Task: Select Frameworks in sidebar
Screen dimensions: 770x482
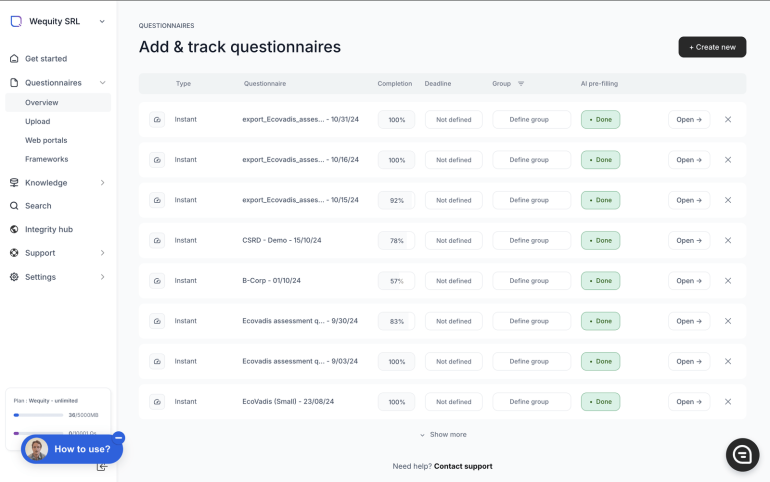Action: pos(46,159)
